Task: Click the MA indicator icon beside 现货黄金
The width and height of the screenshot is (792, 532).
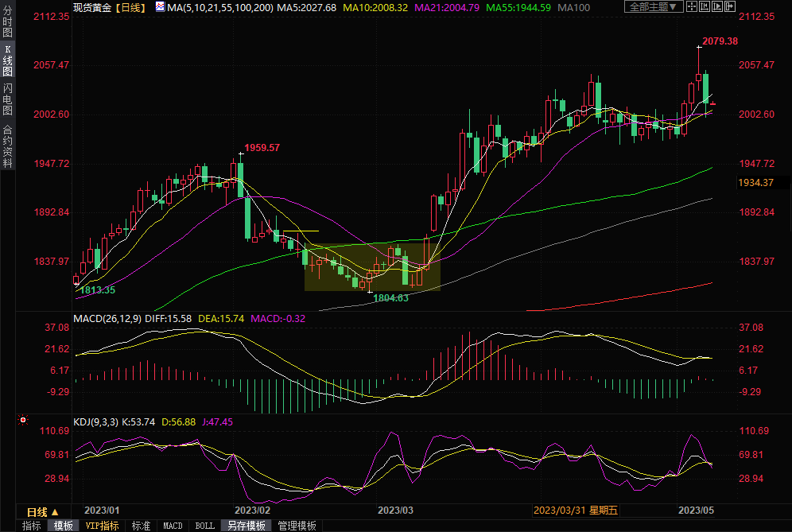Action: 160,7
